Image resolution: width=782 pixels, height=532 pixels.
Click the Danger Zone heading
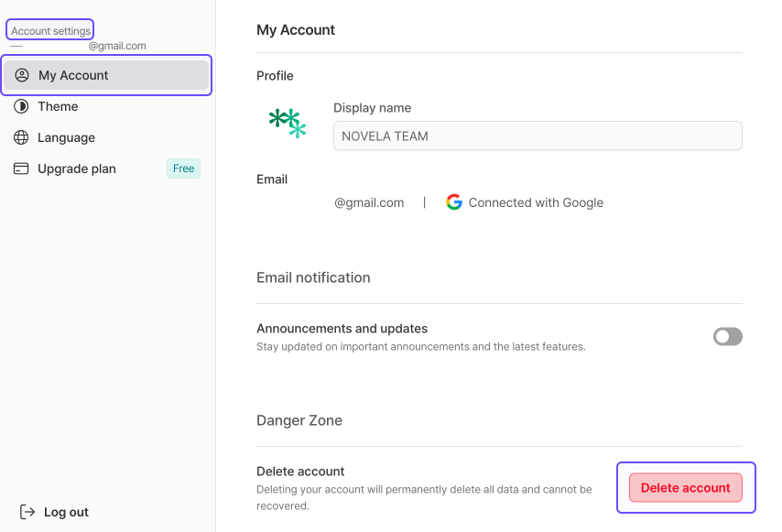click(x=299, y=420)
